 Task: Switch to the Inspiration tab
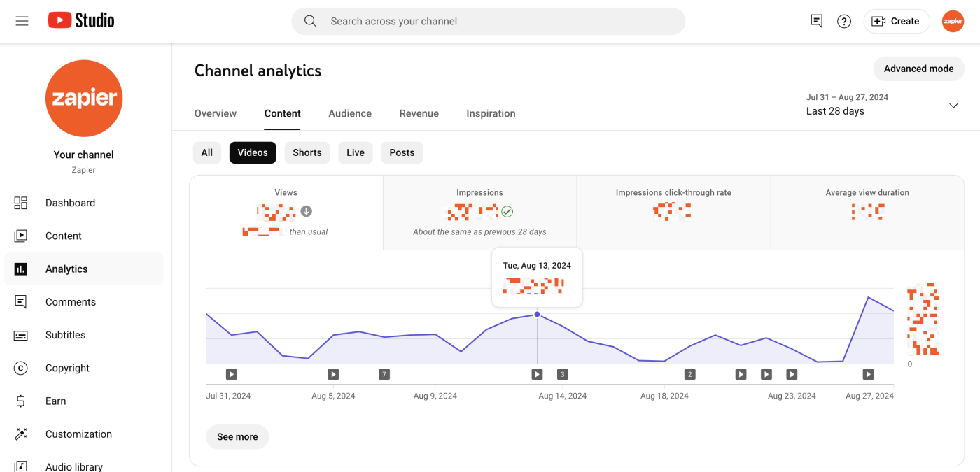point(491,113)
